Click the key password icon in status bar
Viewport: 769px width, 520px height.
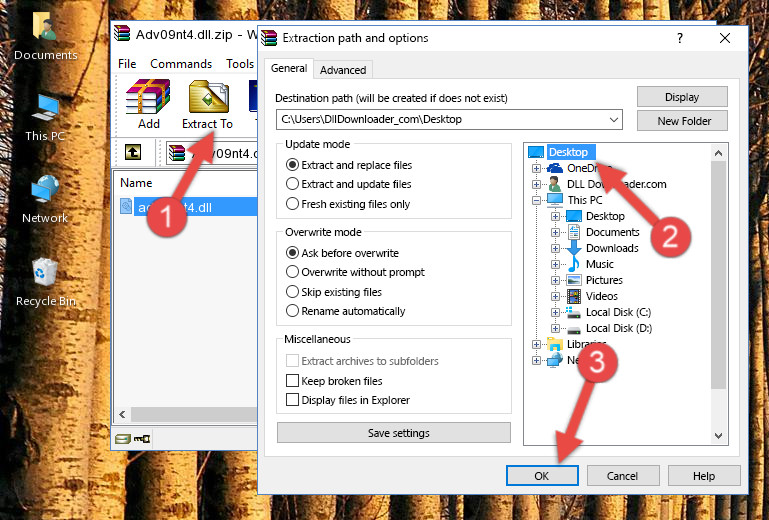pos(142,439)
